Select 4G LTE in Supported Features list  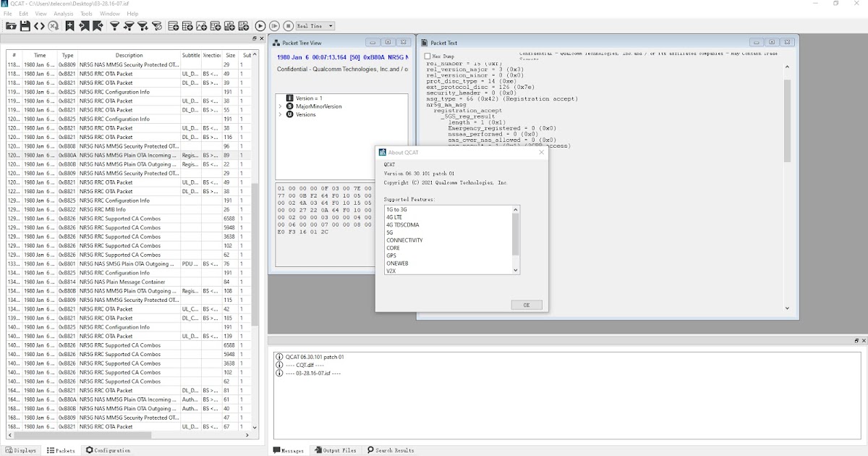(394, 217)
